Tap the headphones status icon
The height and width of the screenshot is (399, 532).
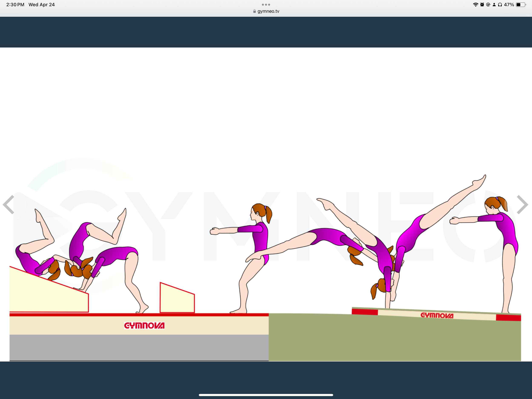point(500,4)
